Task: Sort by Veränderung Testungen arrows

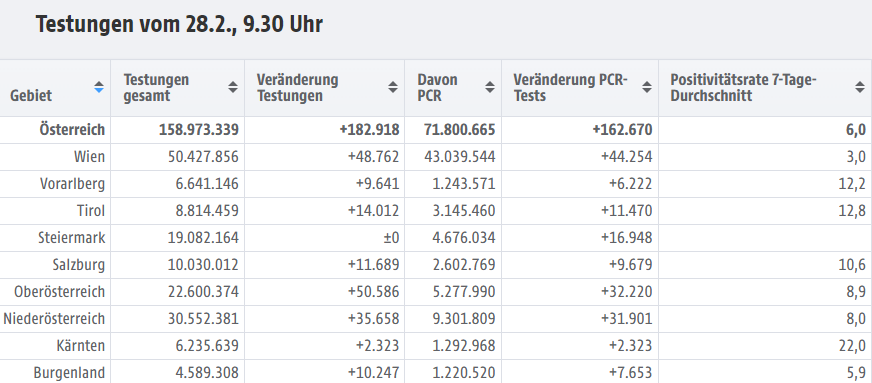Action: pos(393,87)
